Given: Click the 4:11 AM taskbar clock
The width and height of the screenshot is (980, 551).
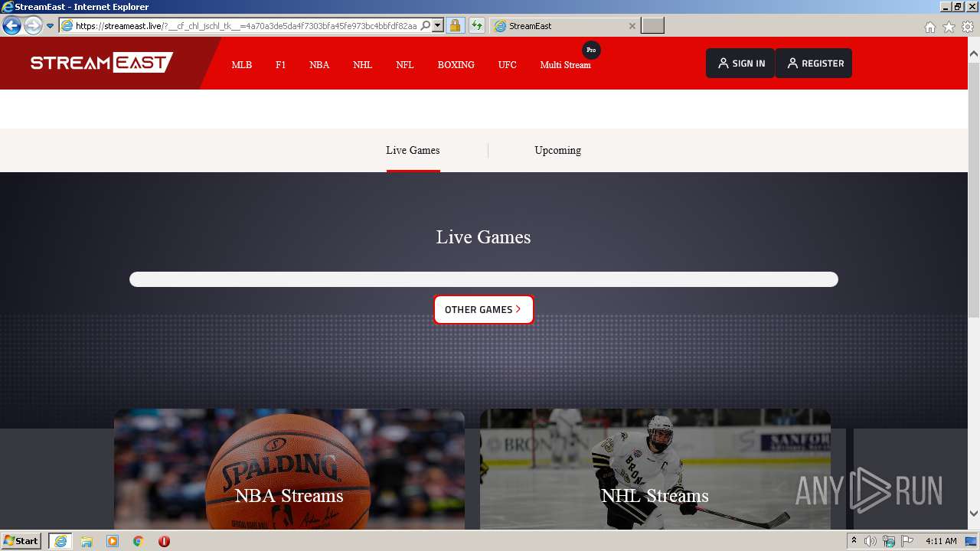Looking at the screenshot, I should point(941,541).
